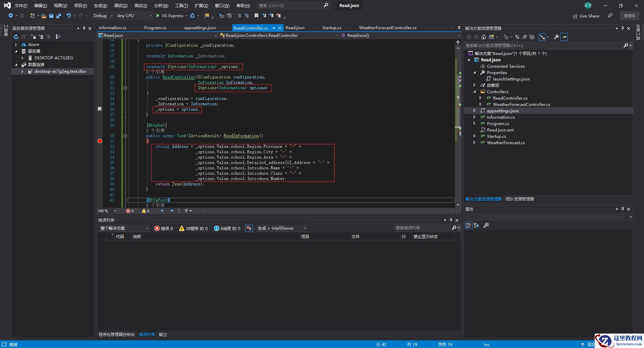Toggle bookmark icon in main toolbar
Screen dimensions: 644x348
(x=256, y=16)
